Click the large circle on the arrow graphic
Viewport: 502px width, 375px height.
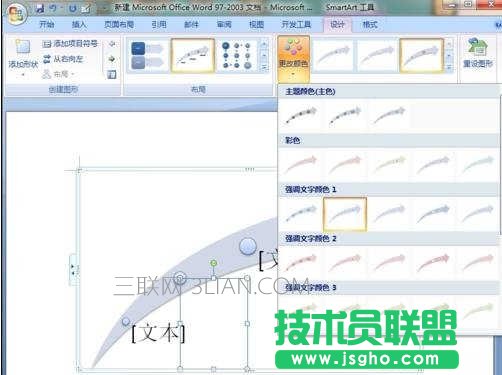click(248, 247)
